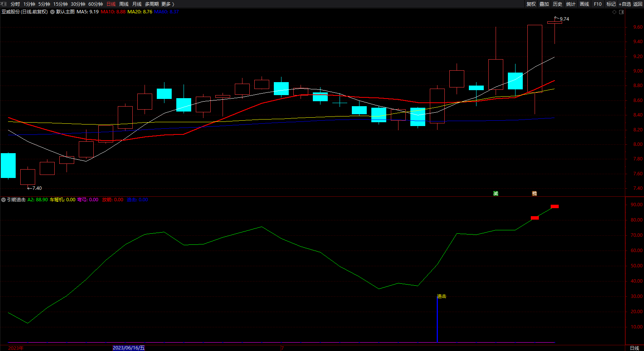Select the 60分钟 period tab

click(x=96, y=4)
